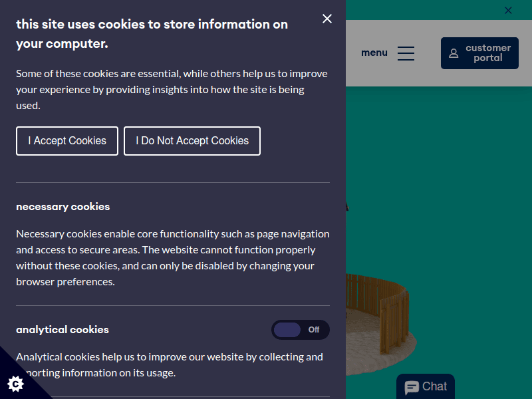Enable the analytical cookies toggle
532x399 pixels.
click(300, 330)
